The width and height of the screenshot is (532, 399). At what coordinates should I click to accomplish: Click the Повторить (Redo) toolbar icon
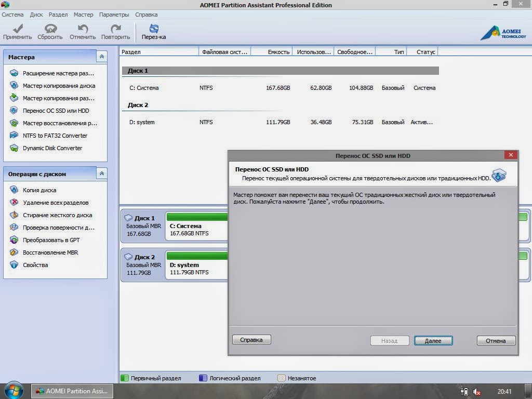pos(116,28)
